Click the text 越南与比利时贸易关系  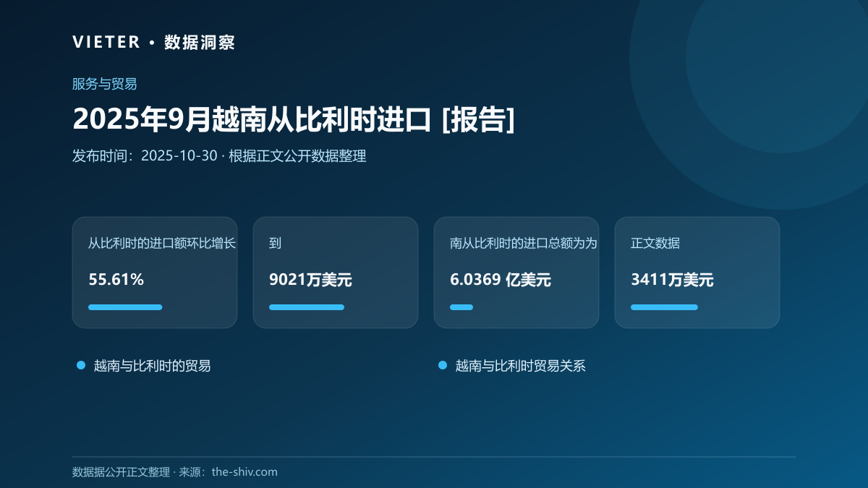pyautogui.click(x=521, y=366)
